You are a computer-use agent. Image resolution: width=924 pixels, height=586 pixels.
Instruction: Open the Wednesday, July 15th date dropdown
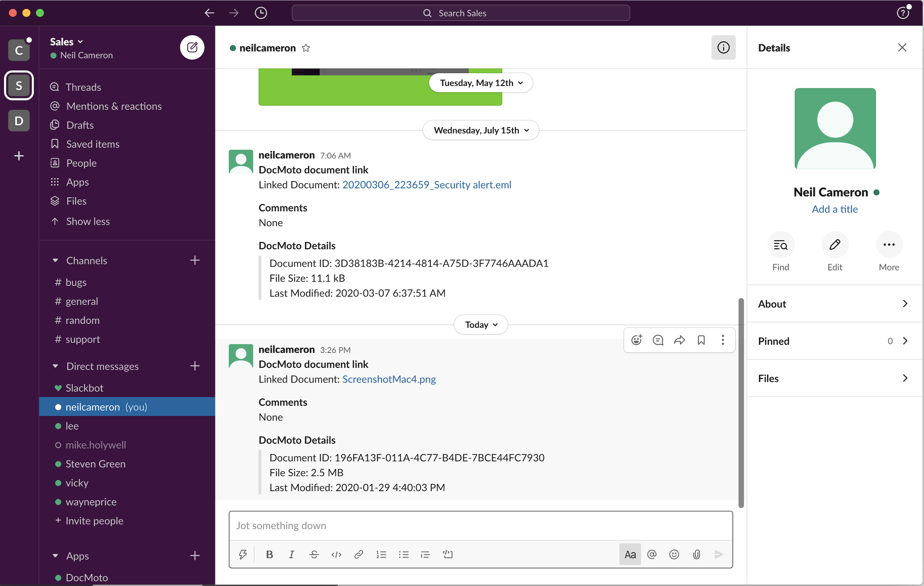pyautogui.click(x=481, y=130)
